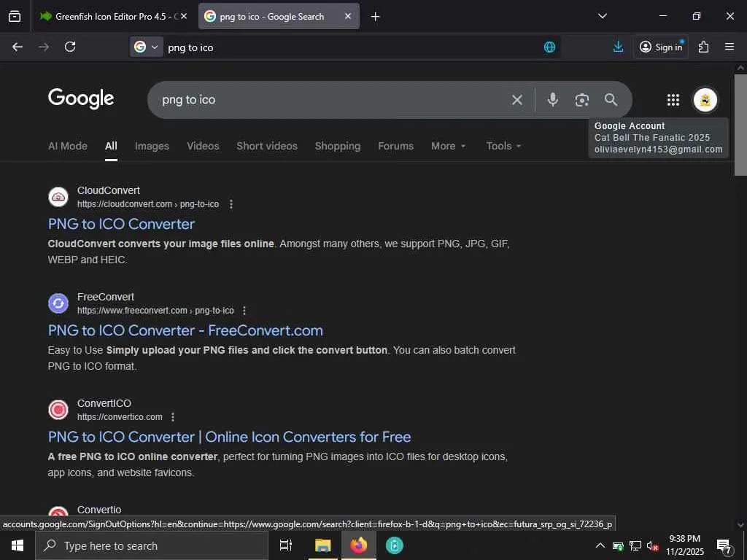The width and height of the screenshot is (747, 560).
Task: Click the ConvertICO site favicon
Action: pyautogui.click(x=58, y=410)
